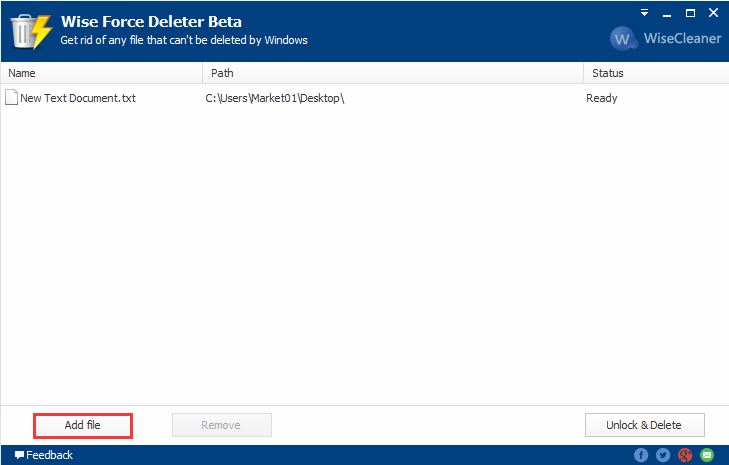729x465 pixels.
Task: Click the path C:\Users\Market01\Desktop\
Action: coord(275,98)
